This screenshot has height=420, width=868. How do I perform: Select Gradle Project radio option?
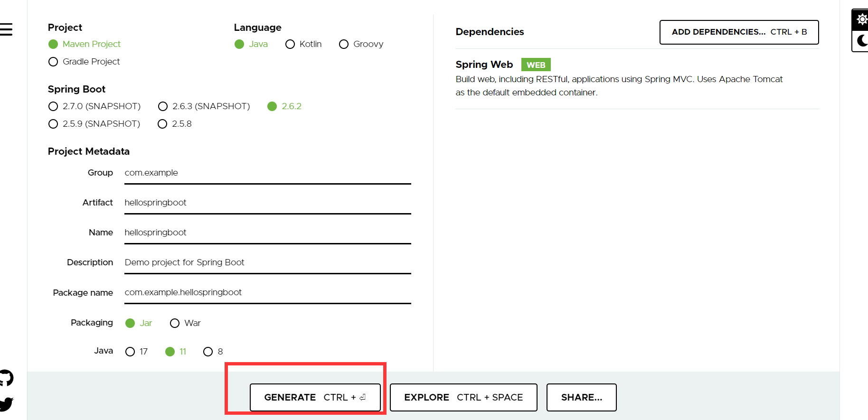pyautogui.click(x=84, y=62)
